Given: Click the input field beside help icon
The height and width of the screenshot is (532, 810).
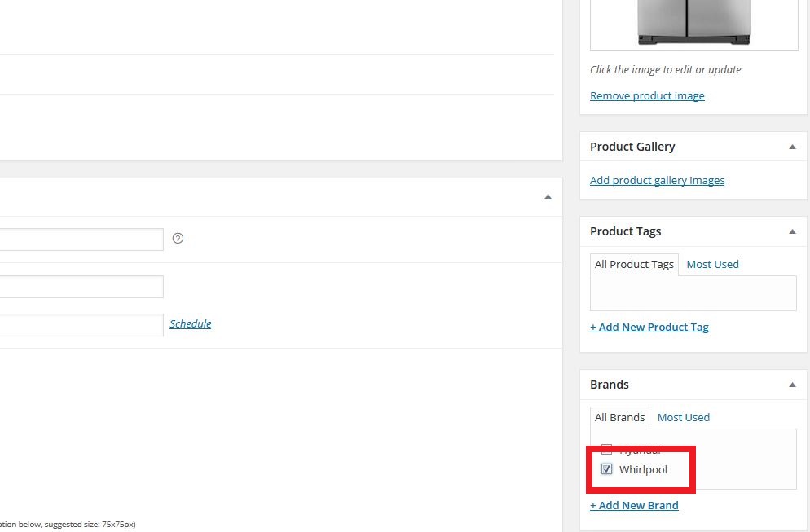Looking at the screenshot, I should [x=81, y=240].
